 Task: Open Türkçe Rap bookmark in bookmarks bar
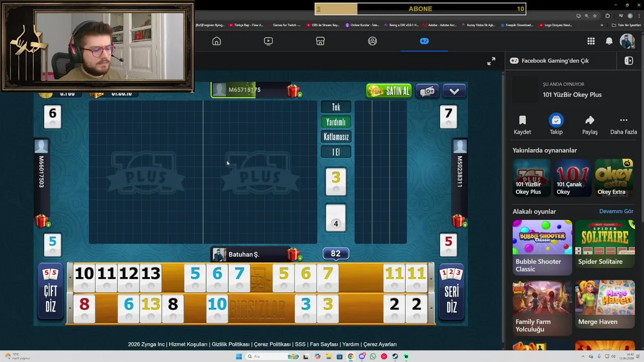coord(246,25)
